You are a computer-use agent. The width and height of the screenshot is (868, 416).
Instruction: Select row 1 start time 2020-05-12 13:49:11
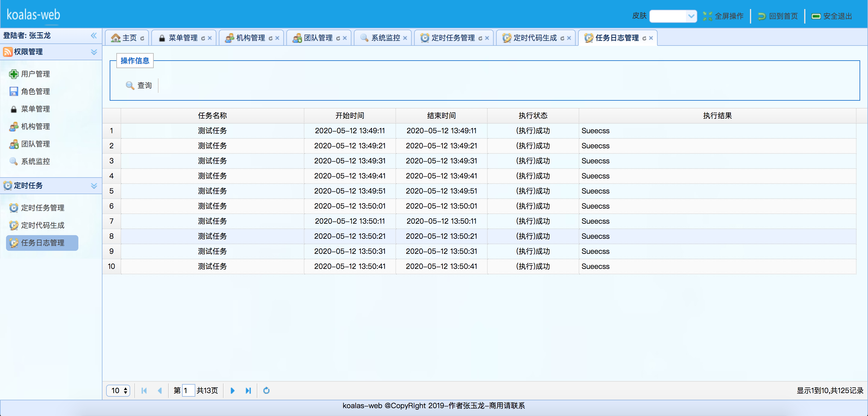click(350, 131)
